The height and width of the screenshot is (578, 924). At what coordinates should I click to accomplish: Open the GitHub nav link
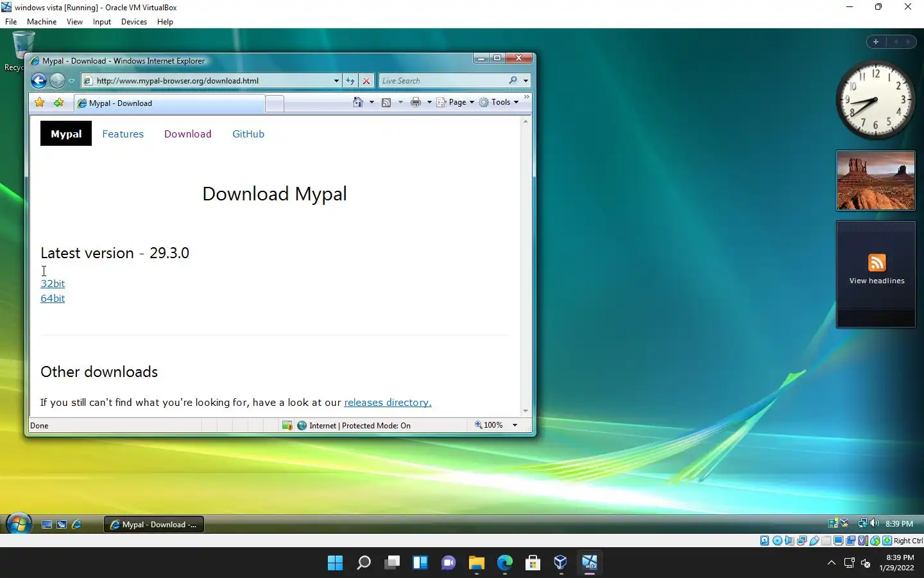pyautogui.click(x=248, y=134)
